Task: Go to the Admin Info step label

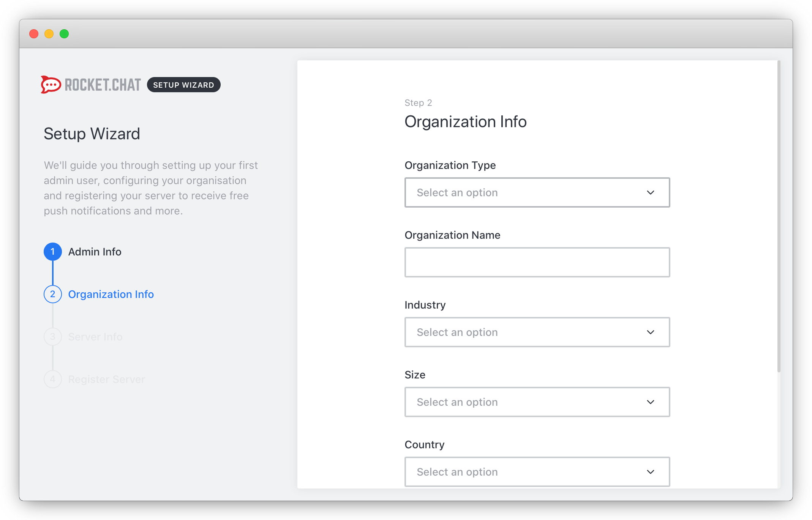Action: 95,252
